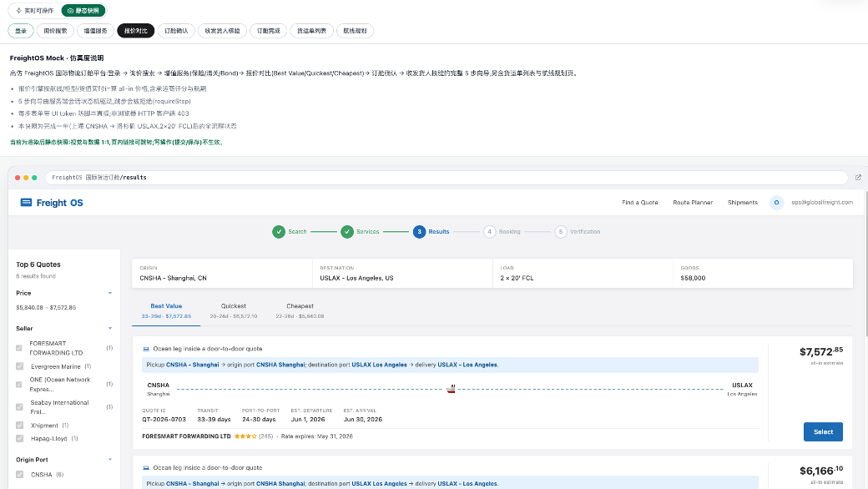Collapse the Price filter section

pos(110,293)
